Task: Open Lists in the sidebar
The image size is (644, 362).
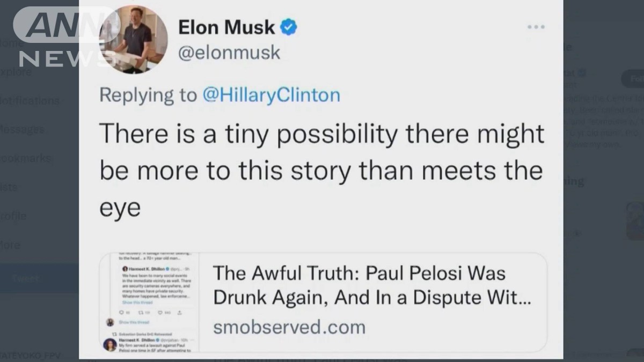Action: [x=10, y=187]
